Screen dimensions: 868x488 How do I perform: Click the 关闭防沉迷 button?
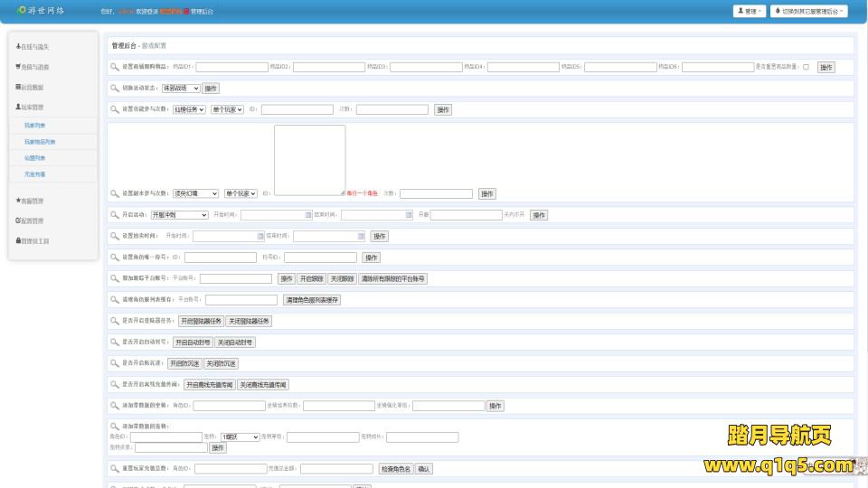221,363
